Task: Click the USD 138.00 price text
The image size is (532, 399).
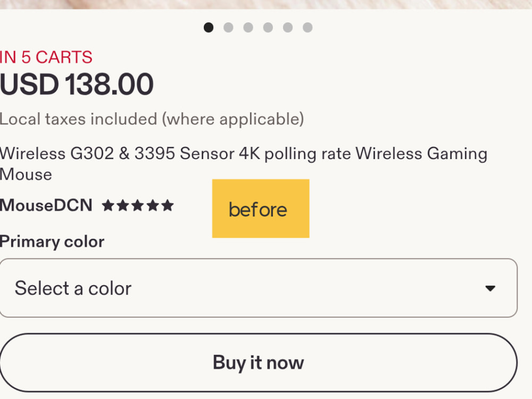Action: (x=77, y=84)
